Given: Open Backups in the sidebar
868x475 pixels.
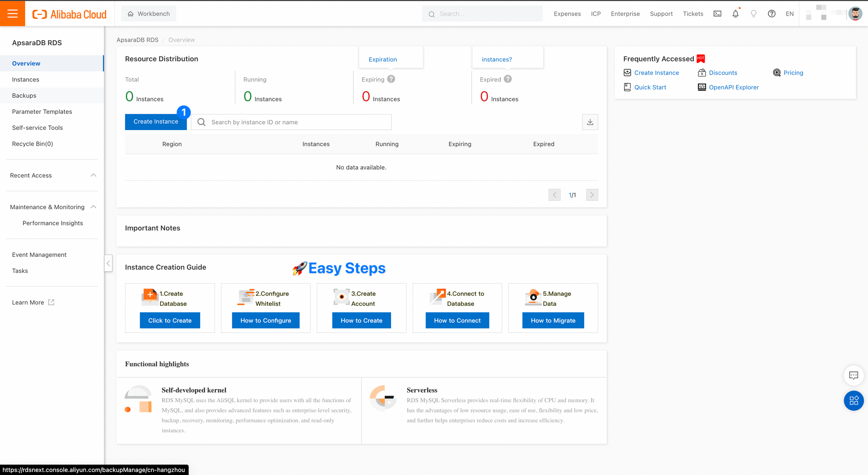Looking at the screenshot, I should [x=24, y=95].
